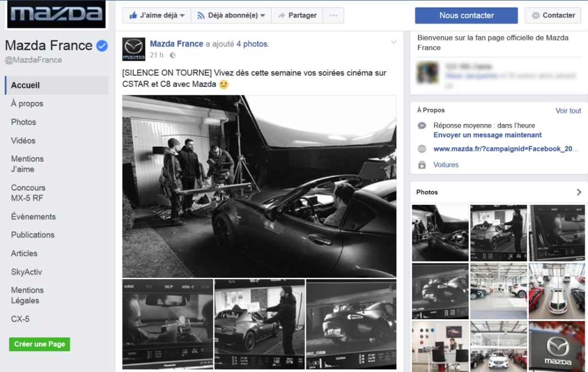Click the Voitures category link
This screenshot has height=372, width=588.
point(446,165)
